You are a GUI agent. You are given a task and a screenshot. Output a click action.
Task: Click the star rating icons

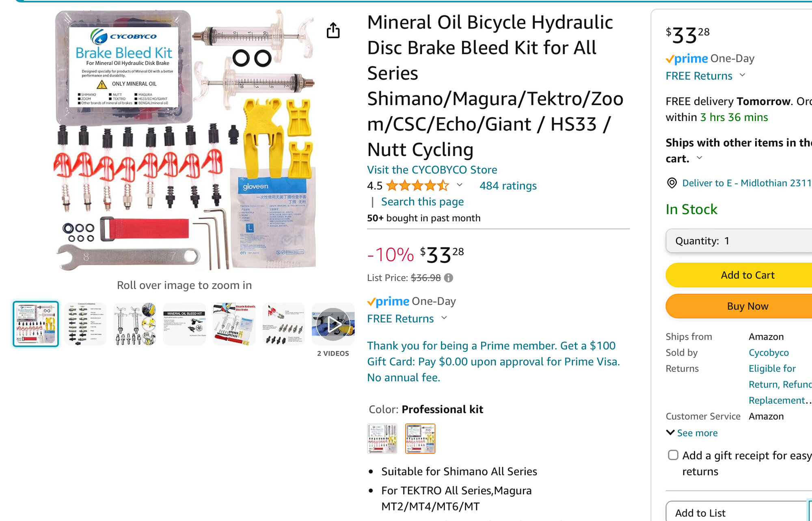coord(417,186)
